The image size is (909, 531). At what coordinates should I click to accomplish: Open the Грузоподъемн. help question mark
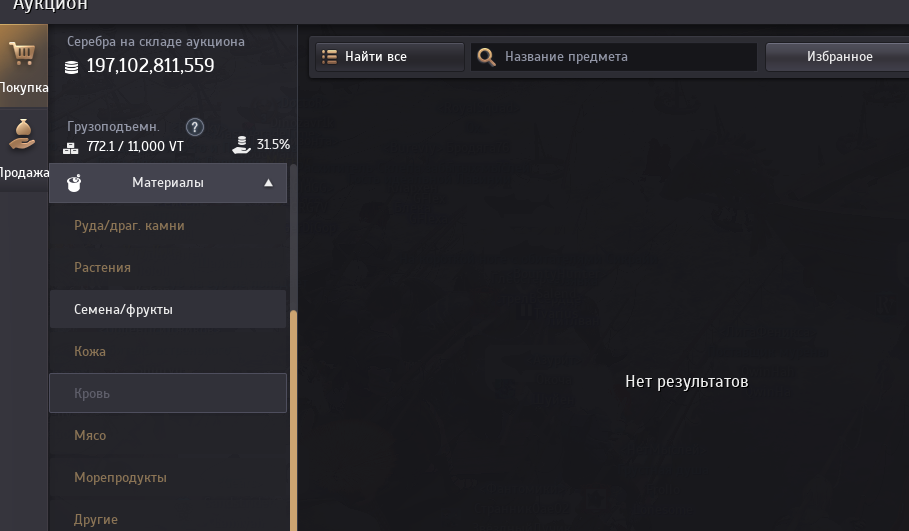pos(196,127)
